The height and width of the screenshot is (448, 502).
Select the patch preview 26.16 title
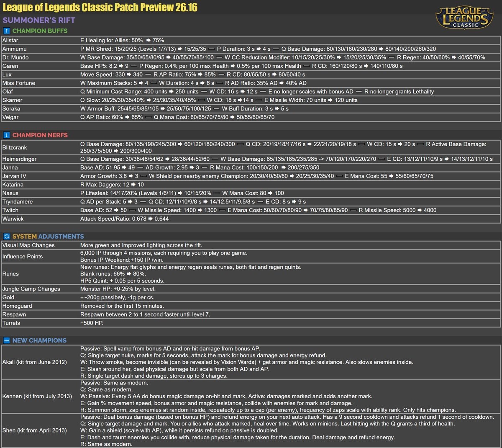[x=100, y=8]
